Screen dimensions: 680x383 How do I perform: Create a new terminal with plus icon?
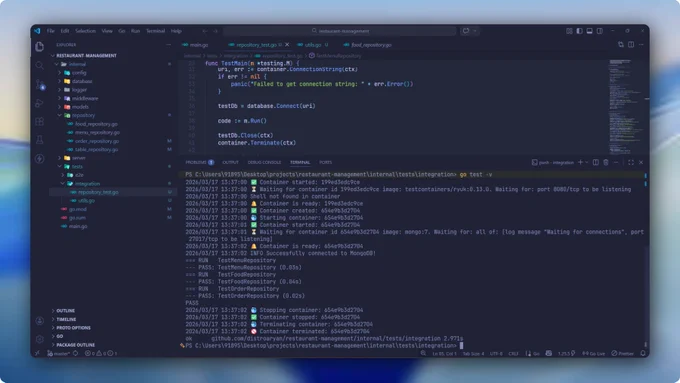click(x=580, y=162)
